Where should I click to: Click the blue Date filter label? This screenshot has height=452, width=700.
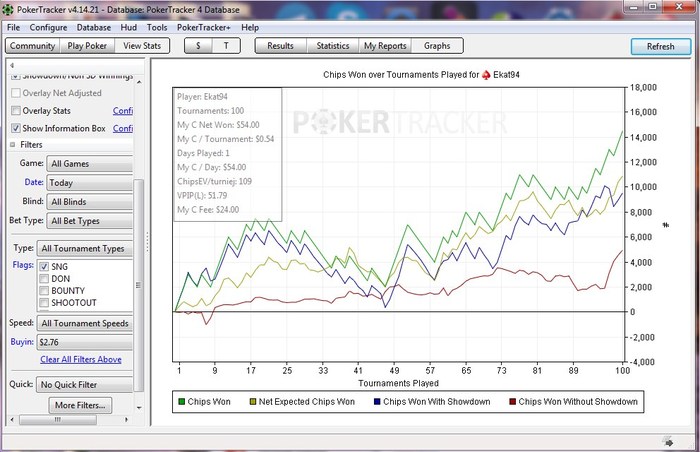click(x=34, y=182)
